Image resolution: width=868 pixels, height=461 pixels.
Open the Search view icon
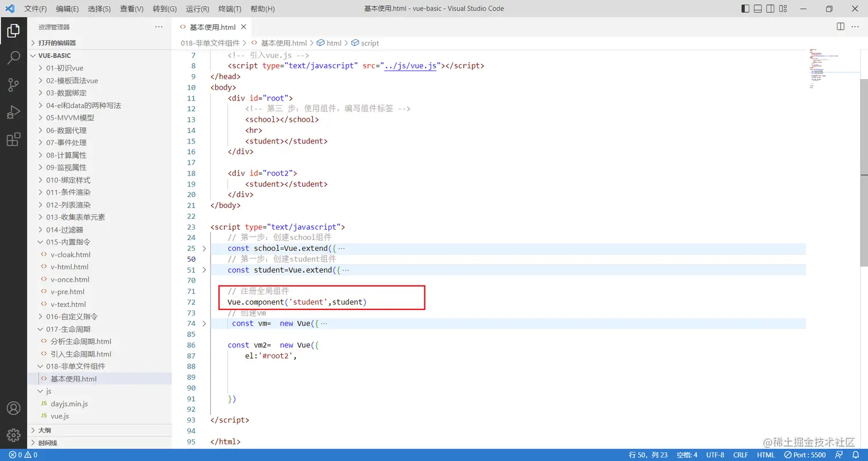click(13, 58)
